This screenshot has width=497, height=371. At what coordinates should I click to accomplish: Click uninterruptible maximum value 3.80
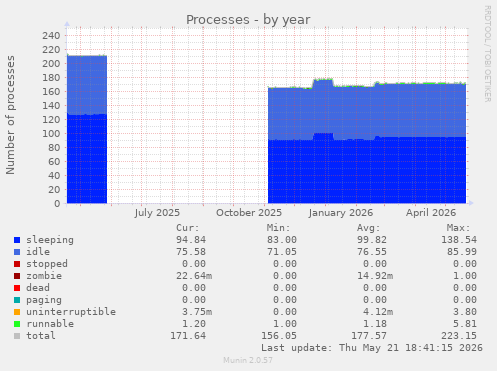465,312
